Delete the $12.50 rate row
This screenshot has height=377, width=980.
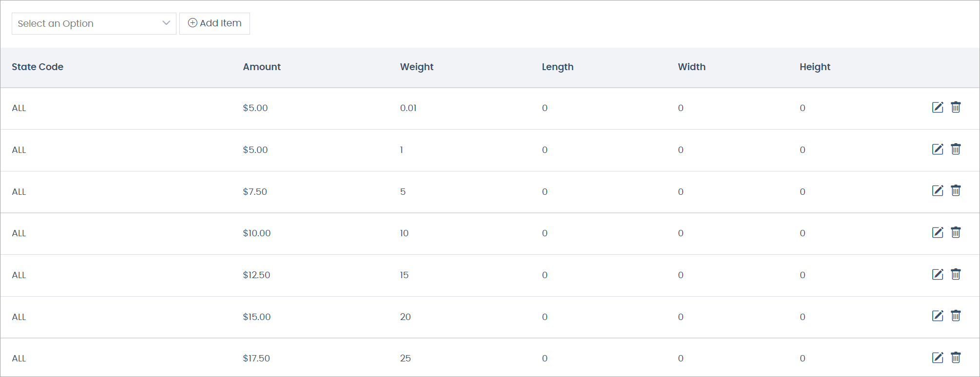click(x=956, y=274)
